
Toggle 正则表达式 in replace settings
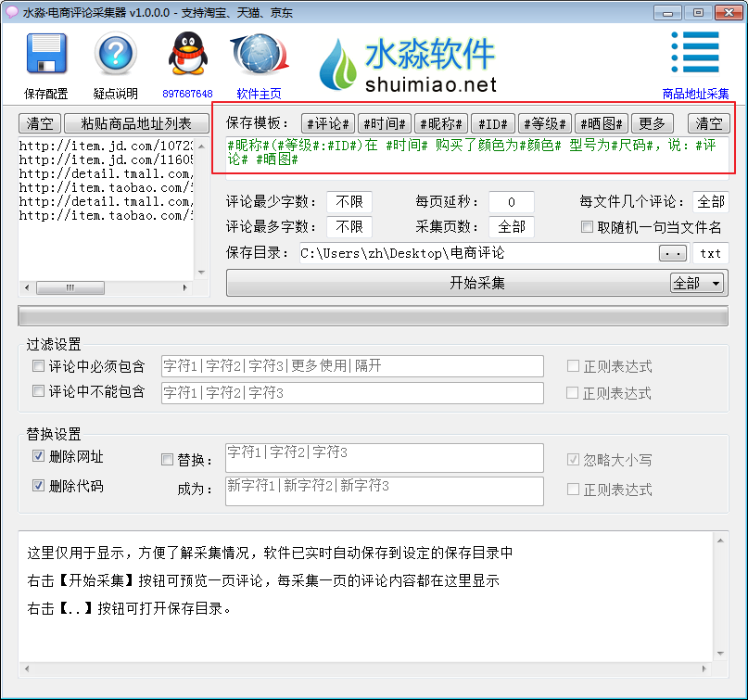(x=573, y=490)
